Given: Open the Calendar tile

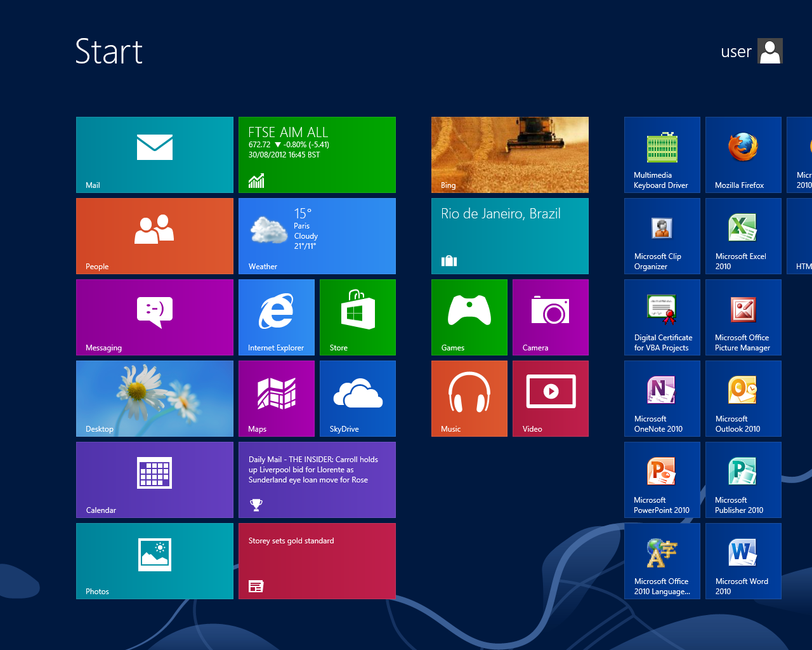Looking at the screenshot, I should [x=155, y=480].
